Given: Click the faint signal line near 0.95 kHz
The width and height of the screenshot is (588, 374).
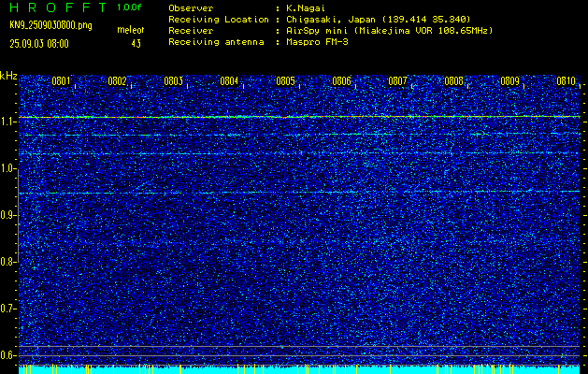Looking at the screenshot, I should pos(299,193).
